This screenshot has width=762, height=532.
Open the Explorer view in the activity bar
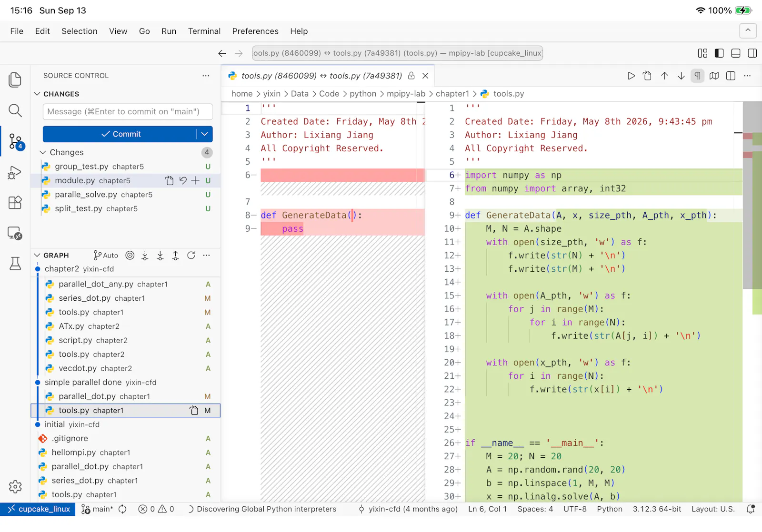click(15, 79)
